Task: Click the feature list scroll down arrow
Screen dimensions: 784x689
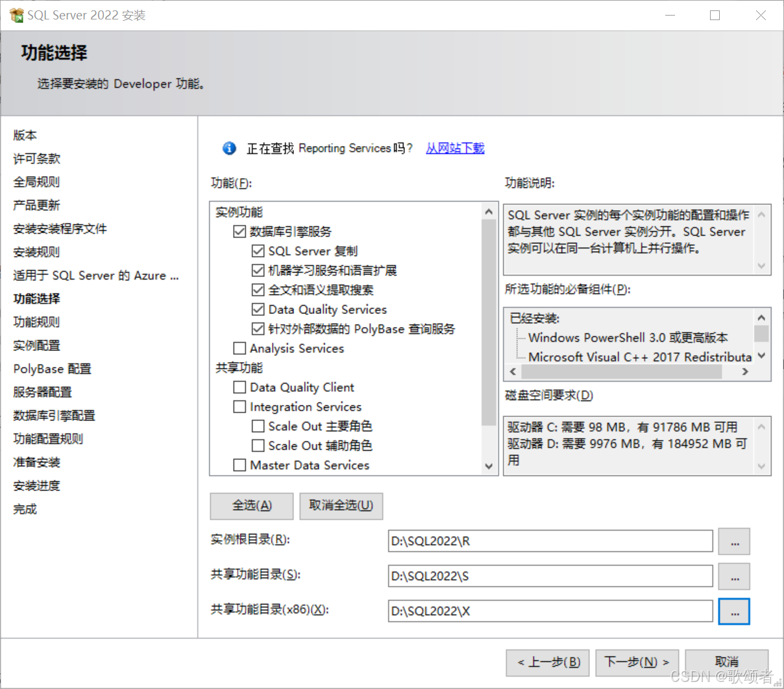Action: click(x=489, y=466)
